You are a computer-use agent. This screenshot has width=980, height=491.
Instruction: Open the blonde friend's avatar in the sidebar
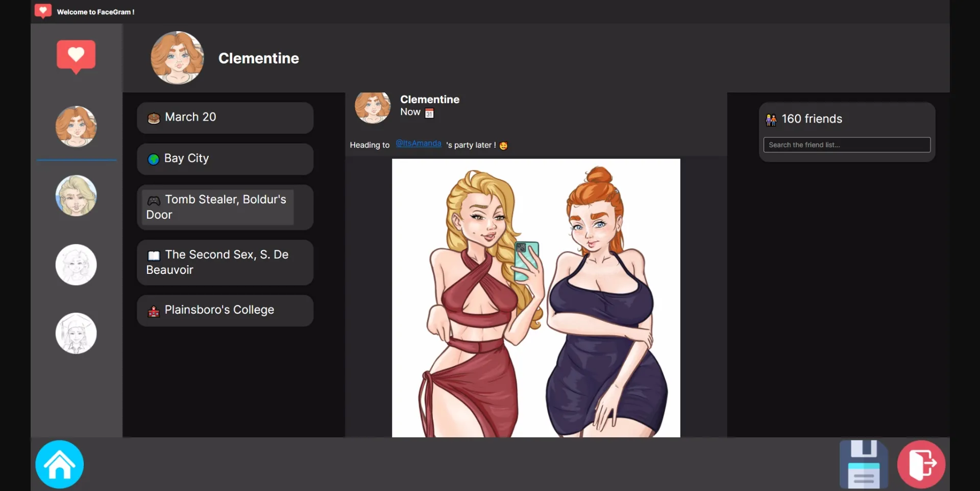tap(76, 195)
